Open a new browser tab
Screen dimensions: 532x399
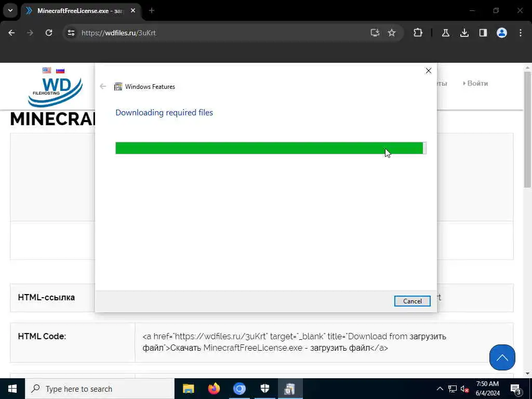click(x=152, y=11)
